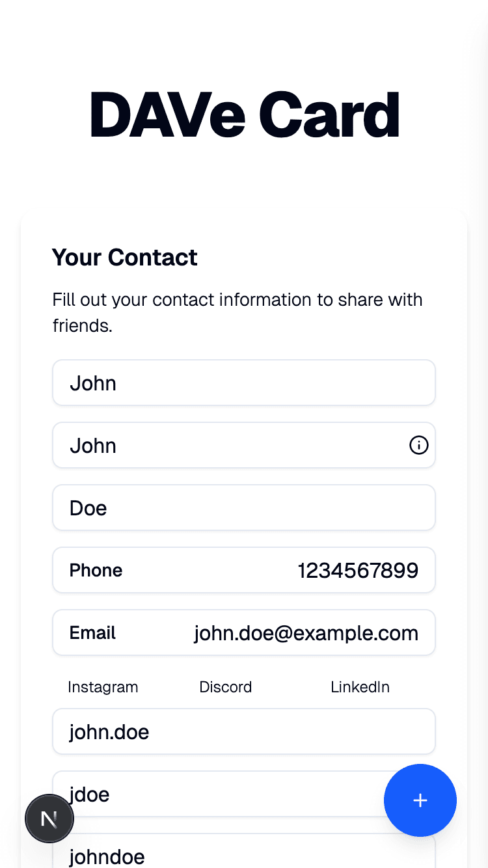Viewport: 488px width, 868px height.
Task: Click the info icon in the second John field
Action: coord(418,445)
